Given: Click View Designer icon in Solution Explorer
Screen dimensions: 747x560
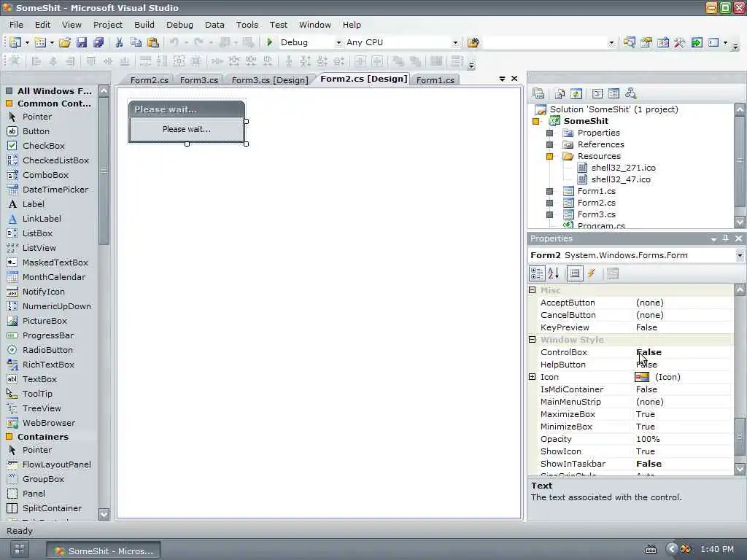Looking at the screenshot, I should tap(614, 93).
